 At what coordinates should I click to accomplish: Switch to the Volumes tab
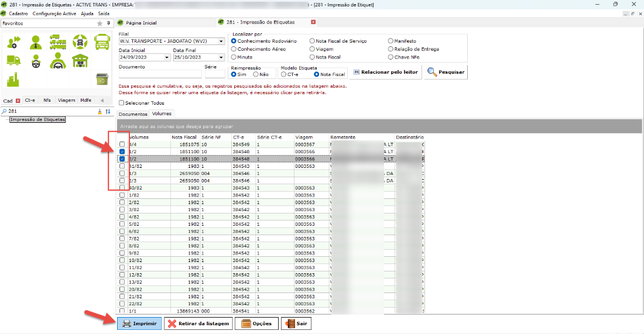tap(162, 113)
